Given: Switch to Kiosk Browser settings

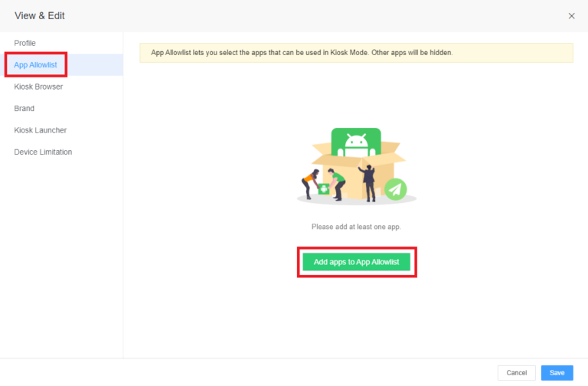Looking at the screenshot, I should tap(38, 87).
